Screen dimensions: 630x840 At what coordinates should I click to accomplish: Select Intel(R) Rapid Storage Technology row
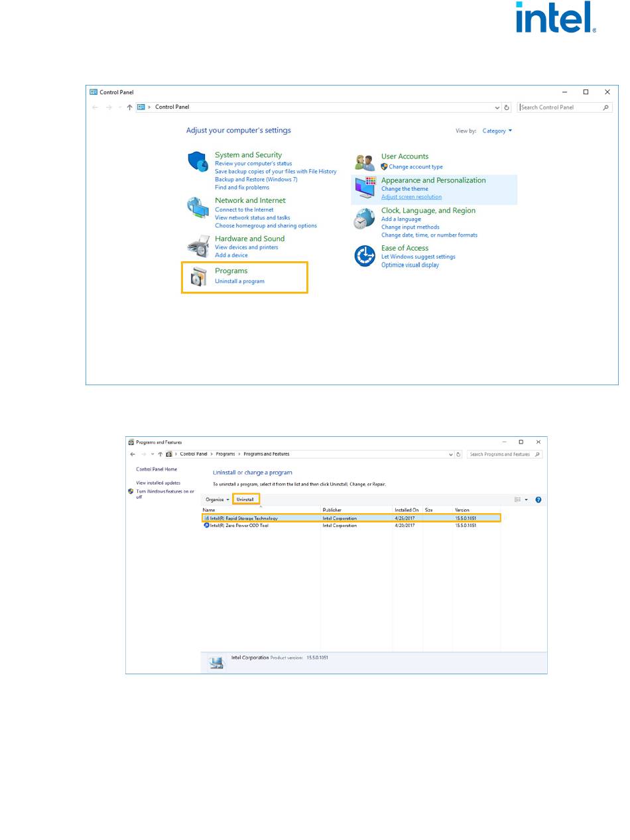(351, 518)
